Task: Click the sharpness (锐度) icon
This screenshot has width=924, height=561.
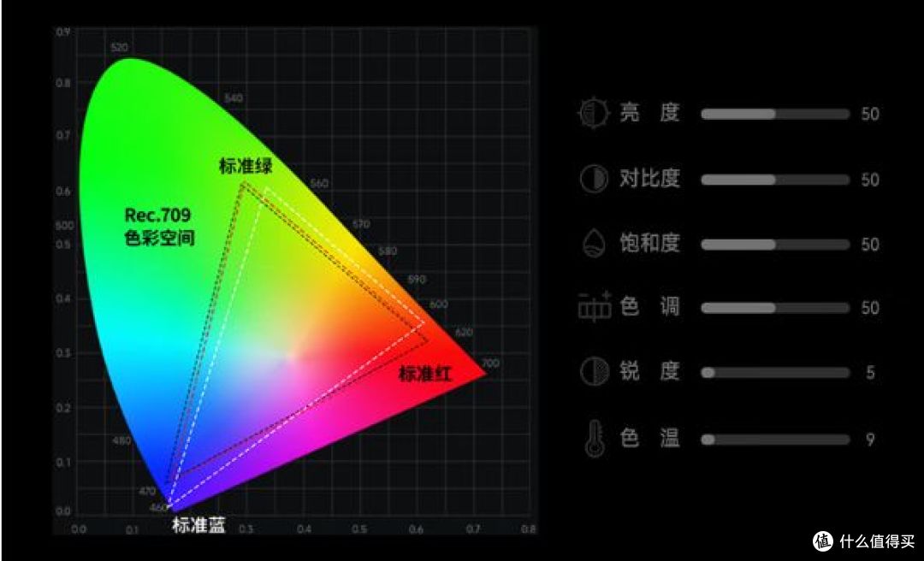Action: (x=594, y=371)
